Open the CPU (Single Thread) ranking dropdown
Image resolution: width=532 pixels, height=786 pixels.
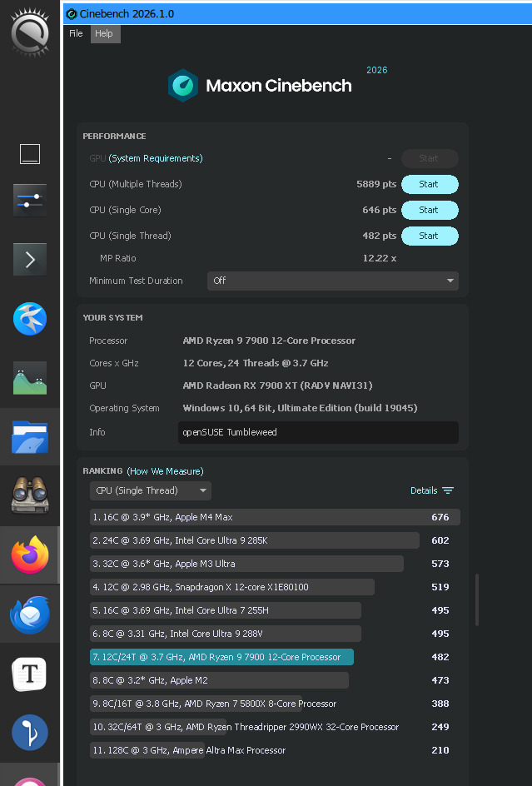point(151,490)
